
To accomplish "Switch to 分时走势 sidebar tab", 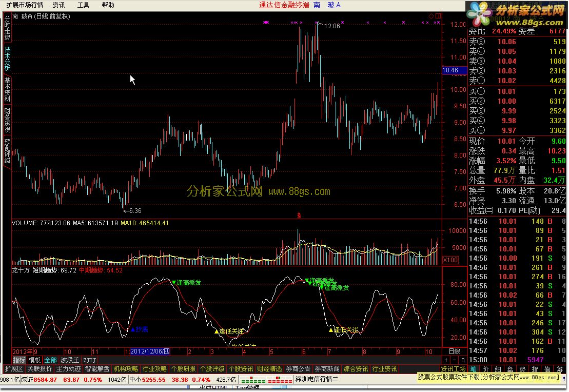I will point(7,28).
